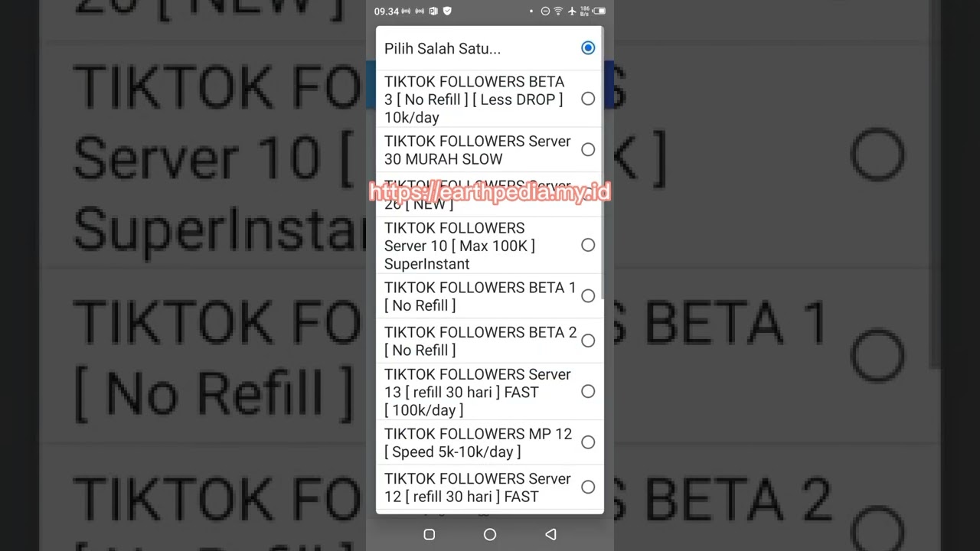Viewport: 980px width, 551px height.
Task: Tap the battery icon in the status bar
Action: (x=599, y=11)
